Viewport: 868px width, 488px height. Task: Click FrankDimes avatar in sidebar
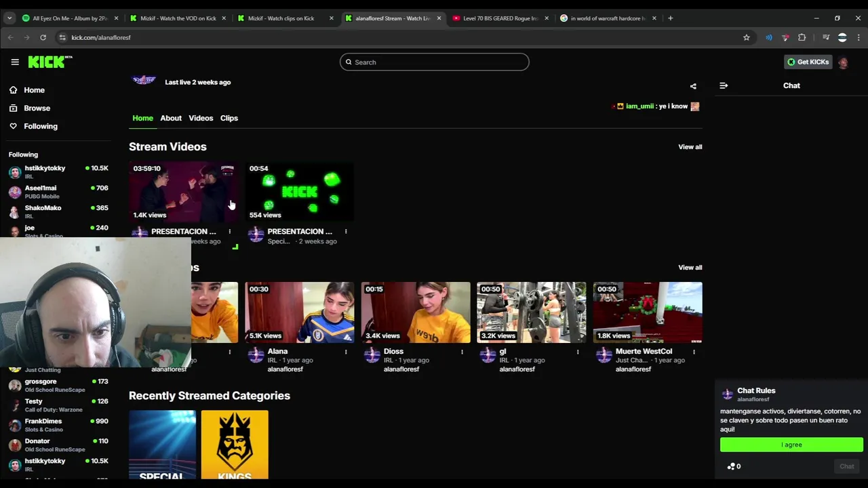(x=15, y=425)
